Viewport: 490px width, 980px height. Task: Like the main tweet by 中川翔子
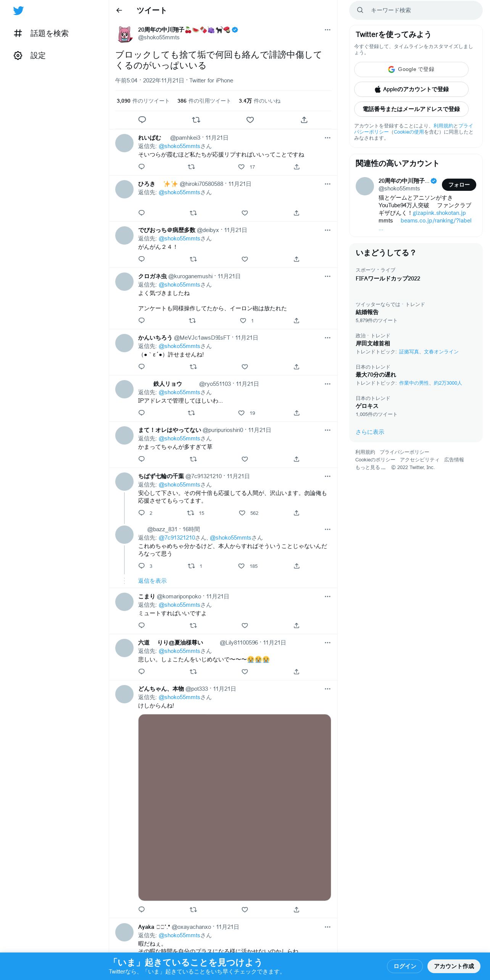coord(250,120)
